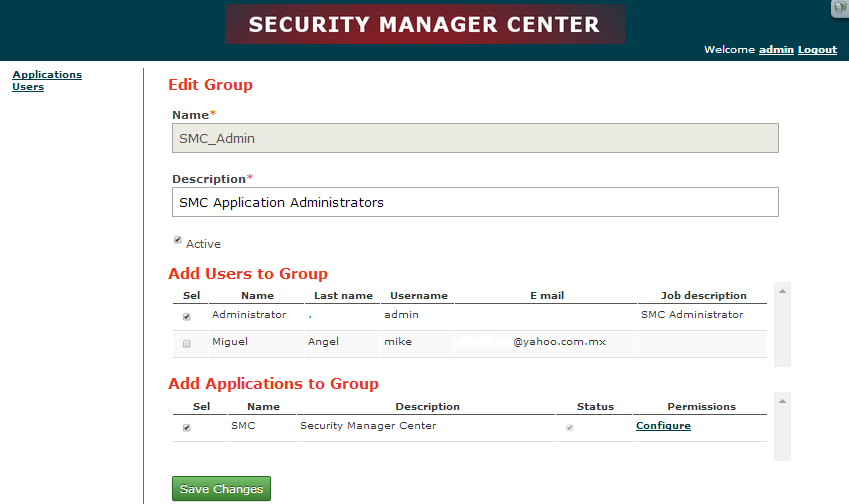Click the Security Manager Center banner
849x504 pixels.
click(x=424, y=24)
